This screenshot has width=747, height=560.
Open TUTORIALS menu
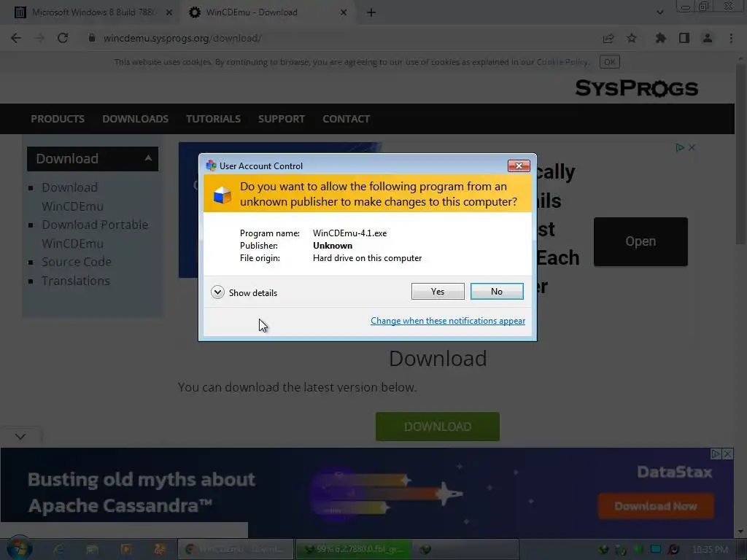[214, 119]
